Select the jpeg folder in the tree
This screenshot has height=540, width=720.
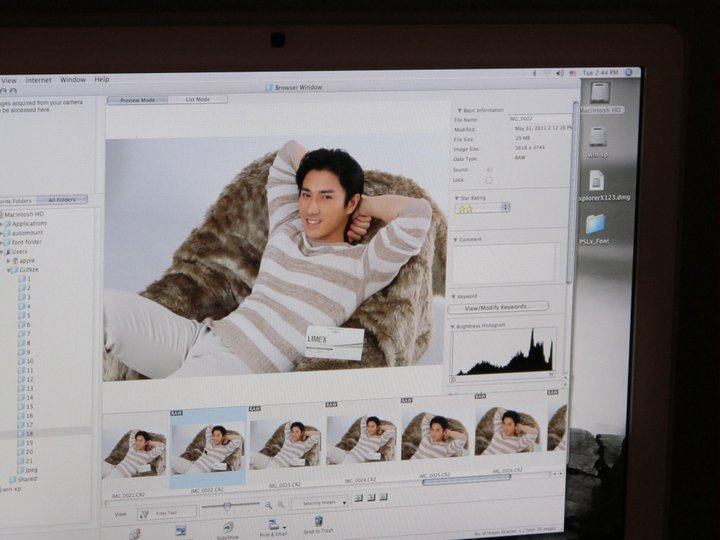pyautogui.click(x=28, y=470)
